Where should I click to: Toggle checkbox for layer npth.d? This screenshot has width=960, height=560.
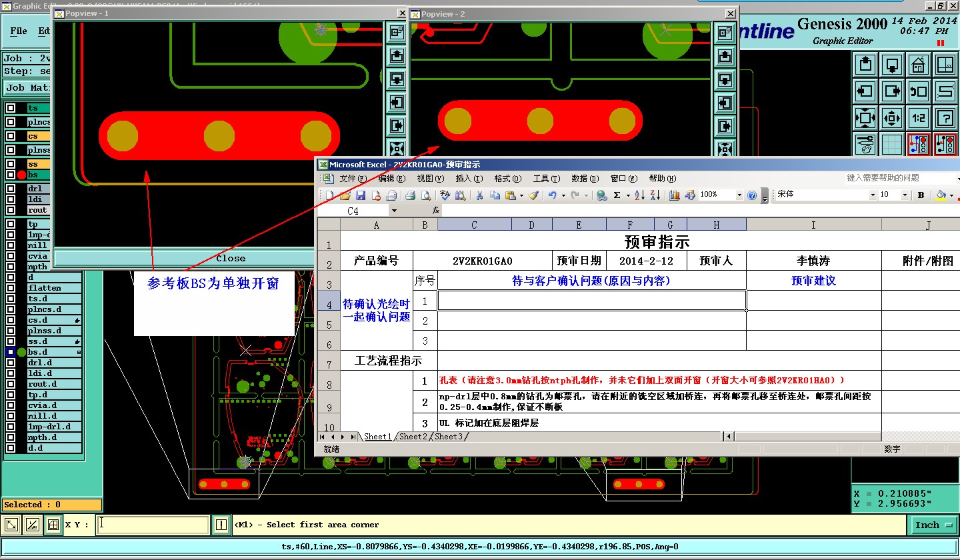pyautogui.click(x=11, y=437)
